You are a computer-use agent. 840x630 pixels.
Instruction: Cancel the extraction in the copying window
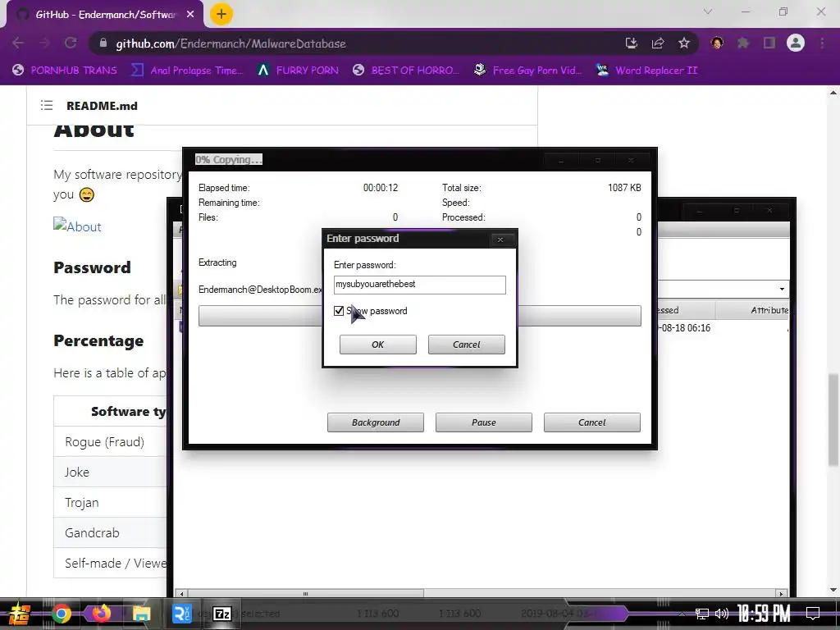click(592, 422)
